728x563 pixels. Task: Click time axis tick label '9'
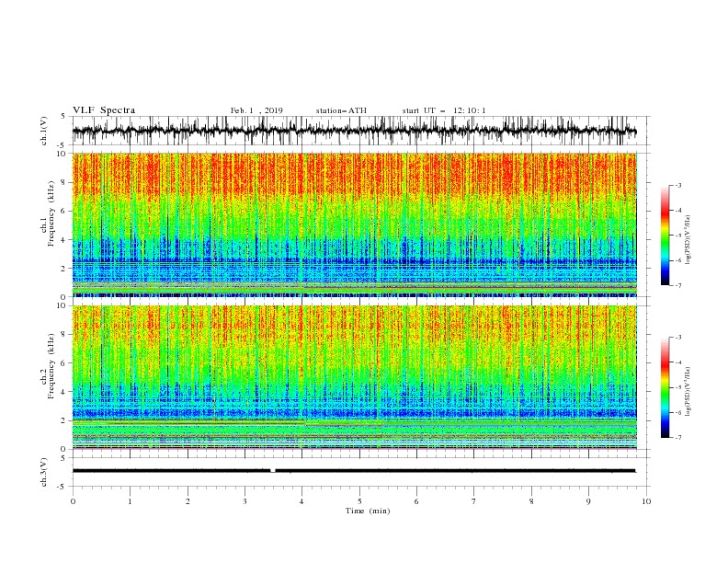pyautogui.click(x=588, y=501)
